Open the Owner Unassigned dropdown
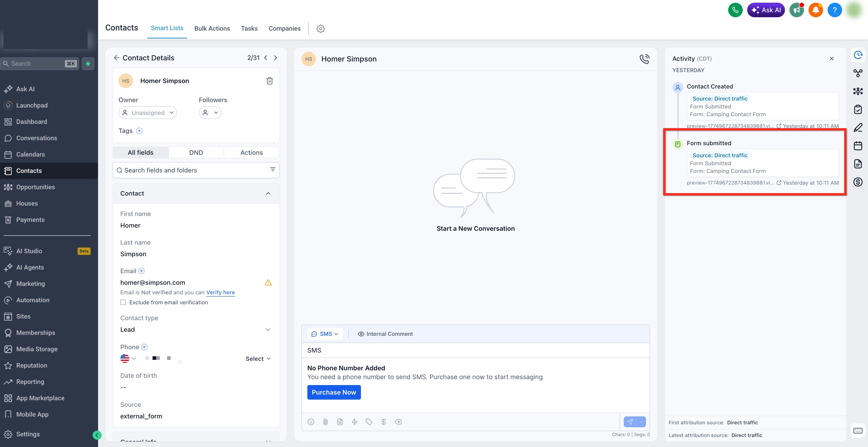The width and height of the screenshot is (868, 447). (x=148, y=113)
